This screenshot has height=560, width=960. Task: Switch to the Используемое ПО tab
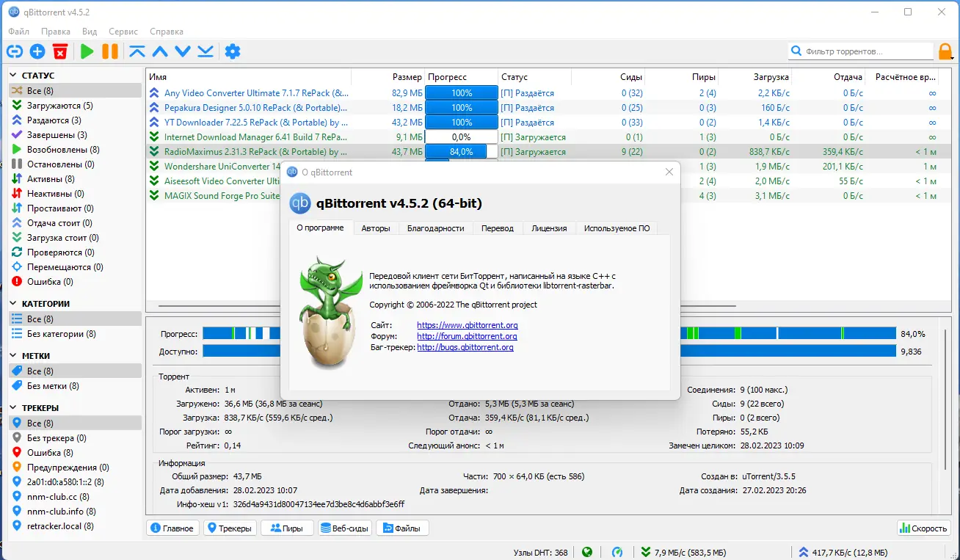617,228
